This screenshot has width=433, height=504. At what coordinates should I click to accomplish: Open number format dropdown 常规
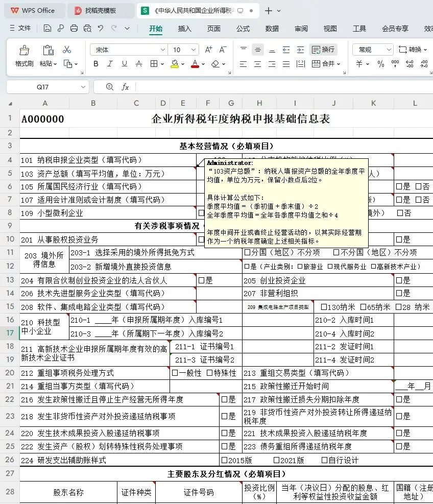point(389,50)
